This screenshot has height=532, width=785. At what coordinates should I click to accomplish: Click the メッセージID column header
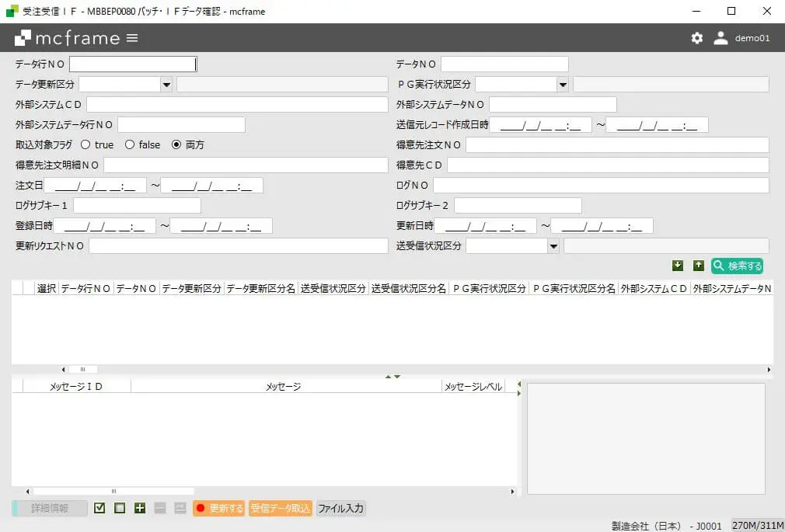point(77,386)
